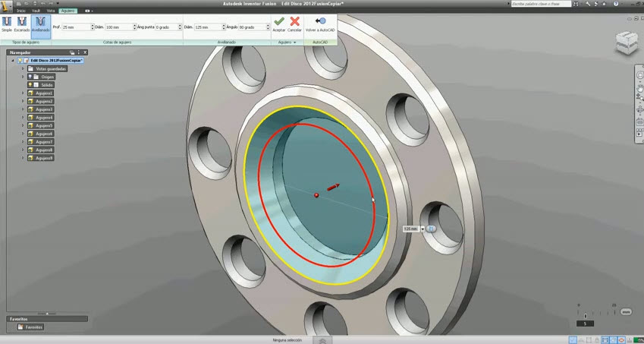644x344 pixels.
Task: Open the full navigation wheel tool
Action: pos(639,75)
